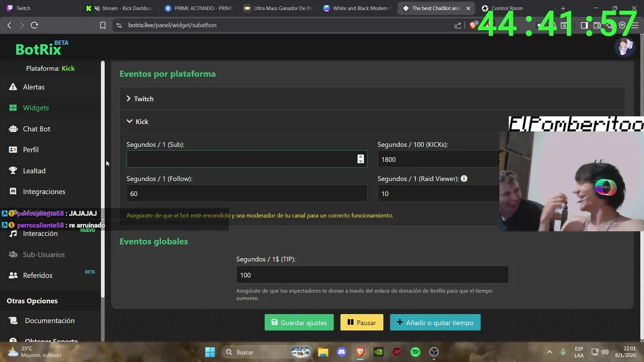
Task: Click Segundos / 1$ (TIP) field
Action: pyautogui.click(x=372, y=275)
